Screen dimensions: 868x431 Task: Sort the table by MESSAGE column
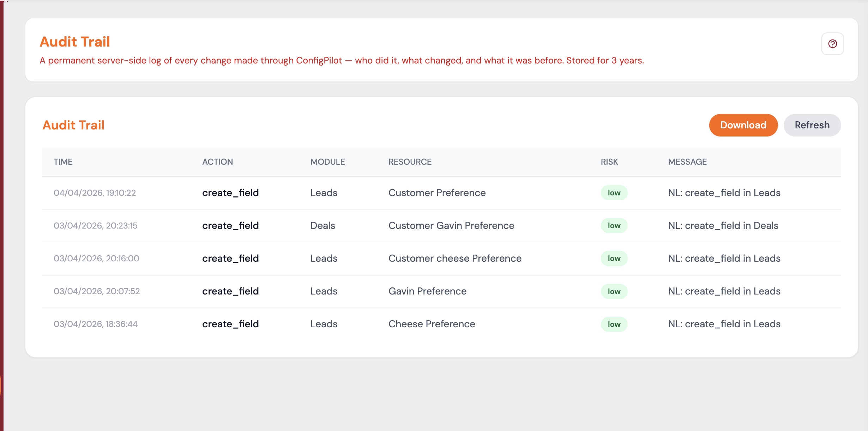pos(687,162)
